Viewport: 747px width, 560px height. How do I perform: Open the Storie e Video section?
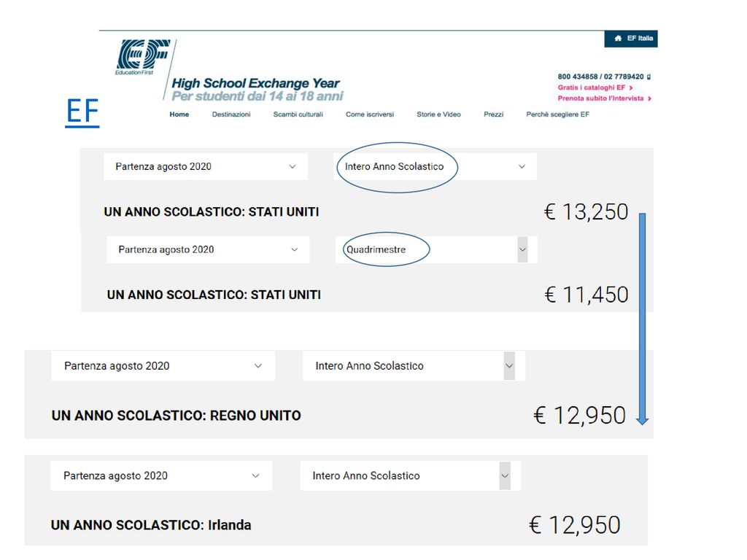pos(438,114)
